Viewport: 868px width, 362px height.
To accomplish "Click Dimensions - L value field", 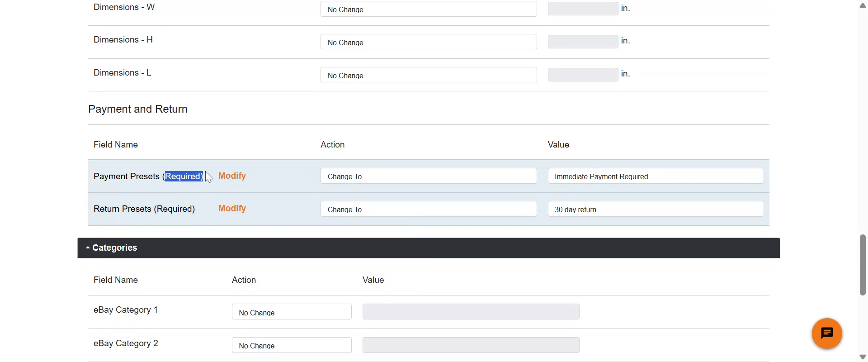I will 583,75.
